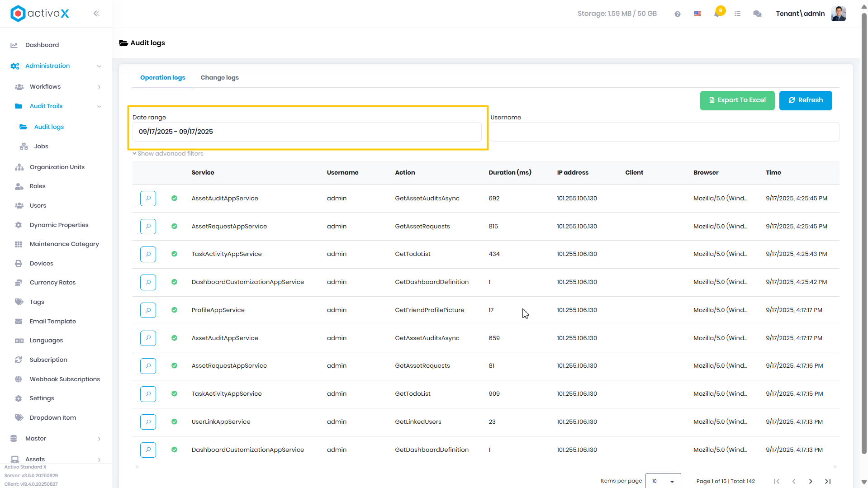
Task: Open the items per page dropdown
Action: [663, 481]
